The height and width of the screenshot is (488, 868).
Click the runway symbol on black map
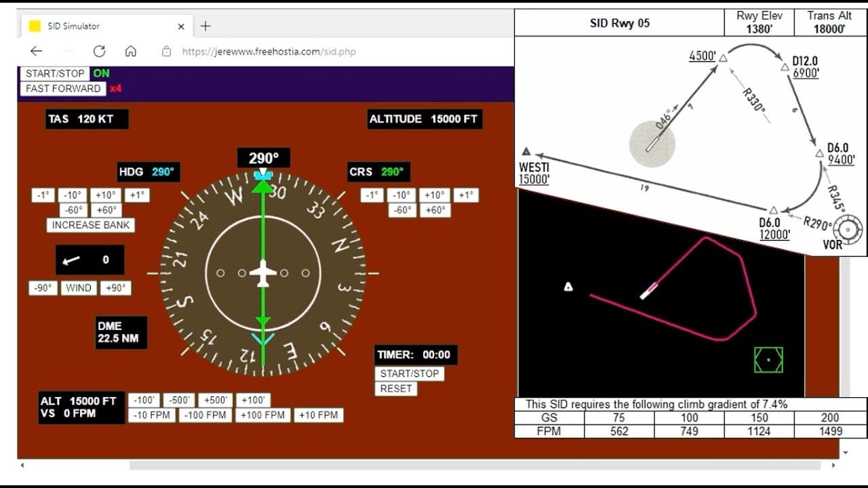pyautogui.click(x=649, y=291)
